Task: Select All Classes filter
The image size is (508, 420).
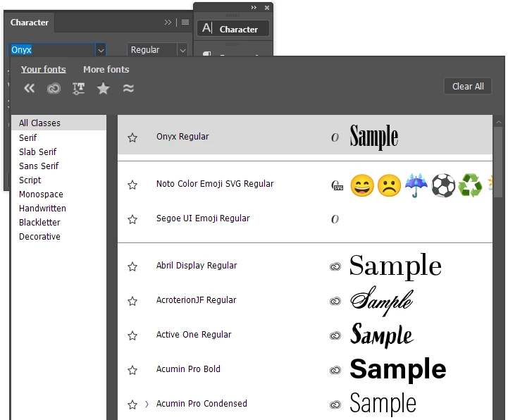Action: 58,123
